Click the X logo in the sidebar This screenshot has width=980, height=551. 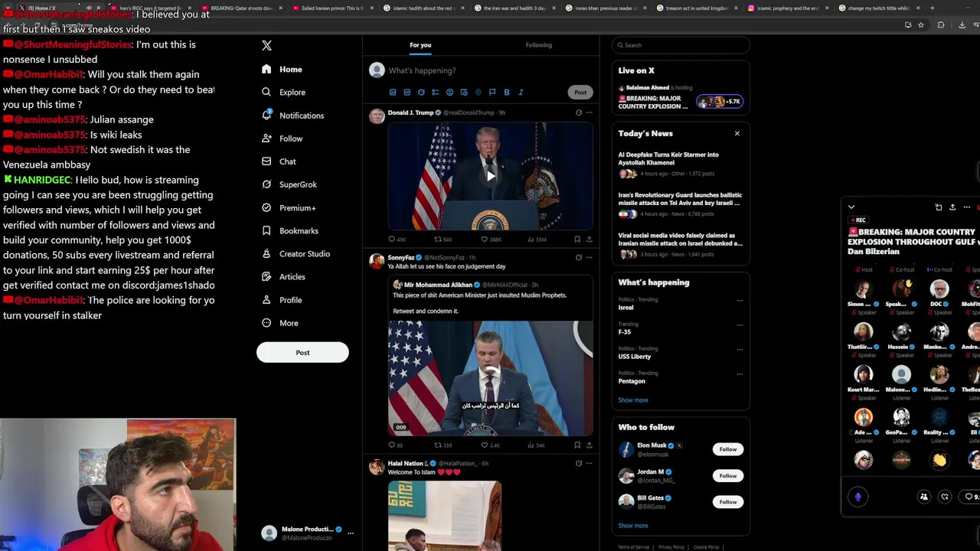coord(266,46)
